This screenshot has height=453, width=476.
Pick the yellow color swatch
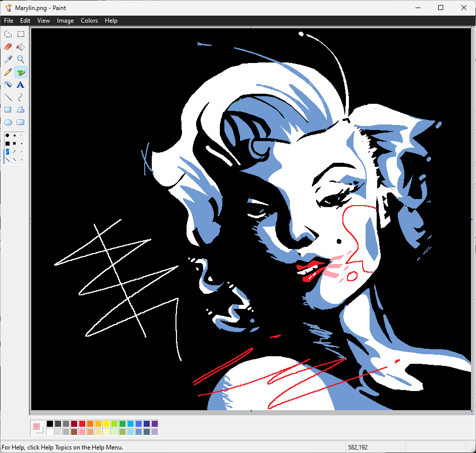pos(106,424)
